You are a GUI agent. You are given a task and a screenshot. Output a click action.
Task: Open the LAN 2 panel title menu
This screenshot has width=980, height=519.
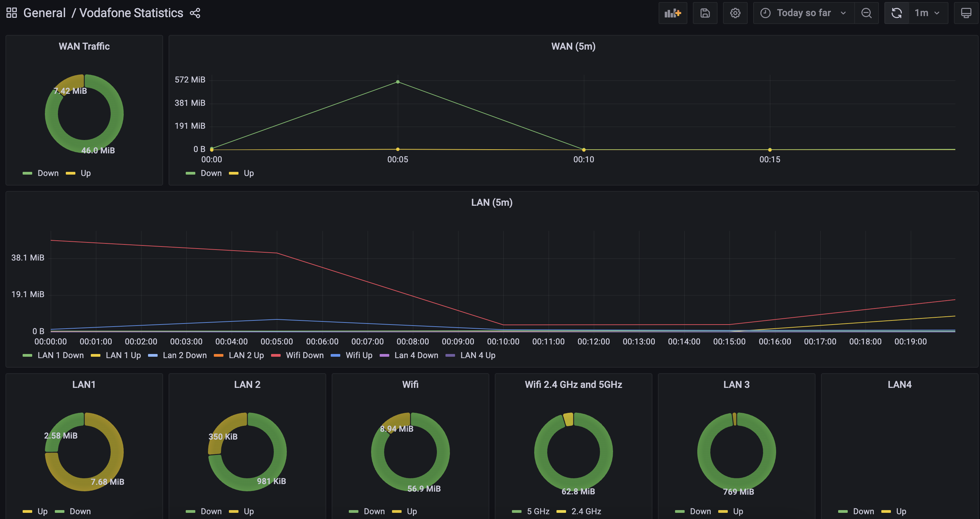(247, 384)
